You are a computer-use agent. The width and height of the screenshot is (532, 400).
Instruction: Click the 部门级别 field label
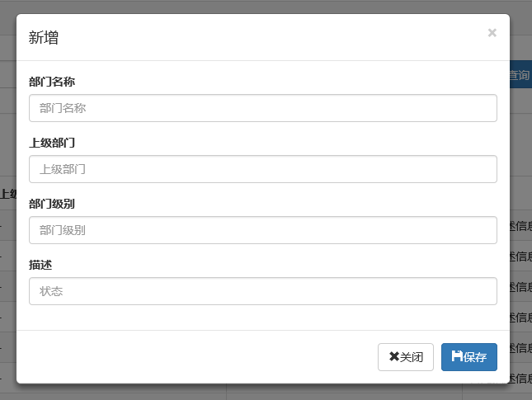click(53, 204)
